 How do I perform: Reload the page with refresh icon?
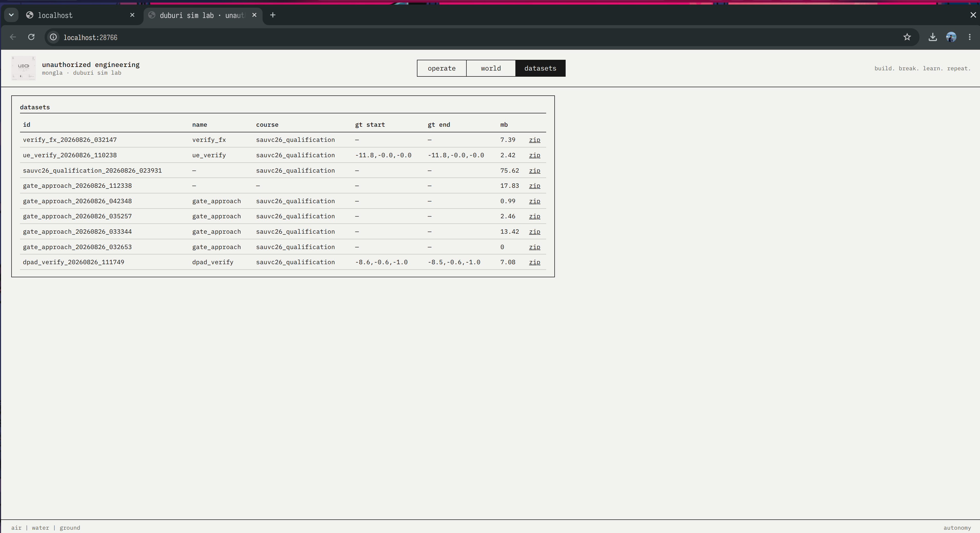(32, 37)
